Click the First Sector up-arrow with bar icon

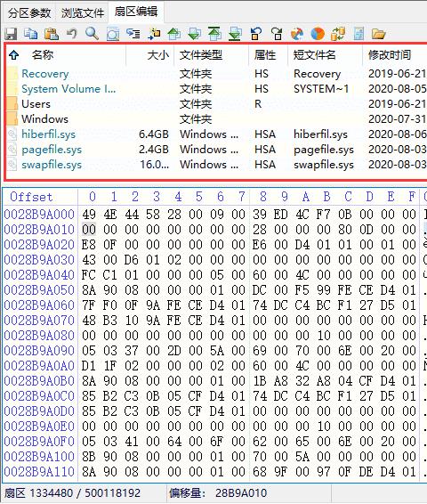click(214, 34)
